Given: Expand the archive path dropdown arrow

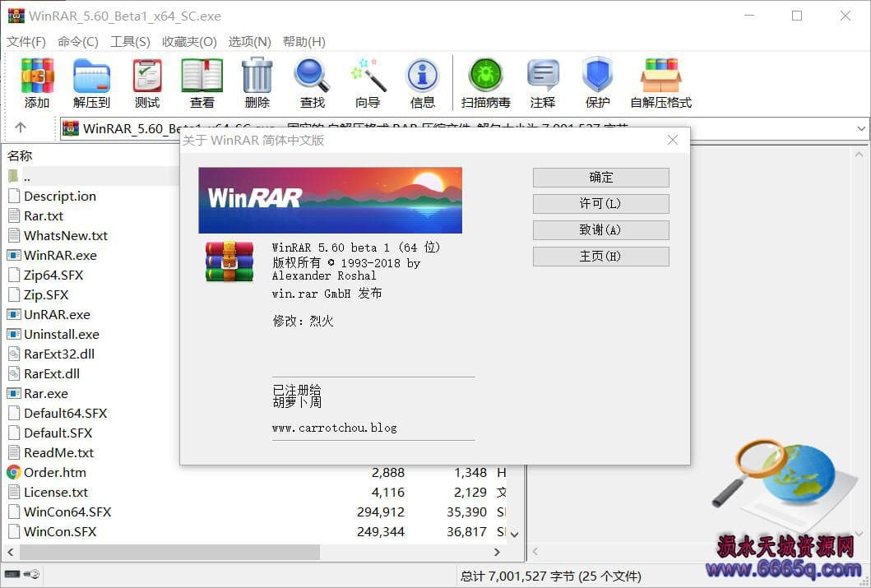Looking at the screenshot, I should [x=861, y=128].
